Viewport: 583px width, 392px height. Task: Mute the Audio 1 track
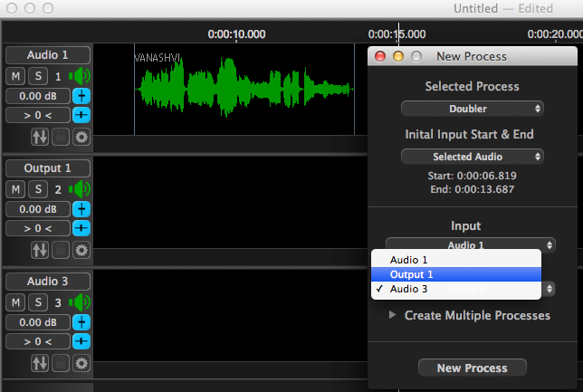(16, 76)
